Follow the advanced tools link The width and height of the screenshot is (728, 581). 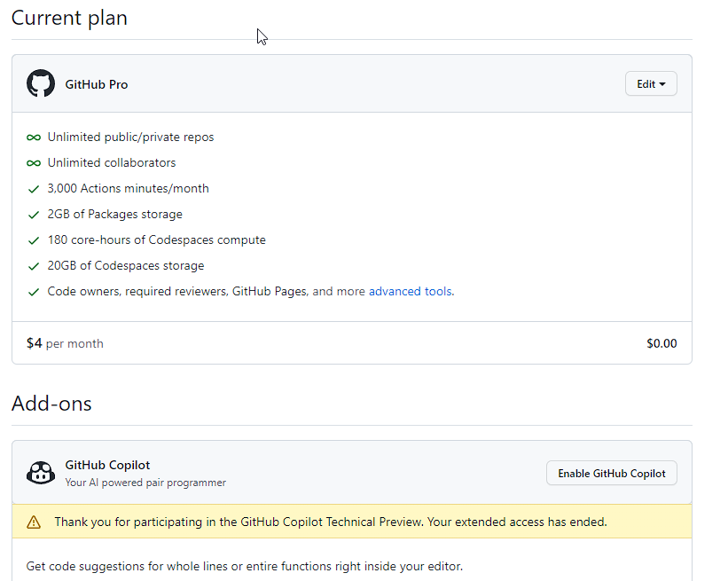[x=411, y=291]
